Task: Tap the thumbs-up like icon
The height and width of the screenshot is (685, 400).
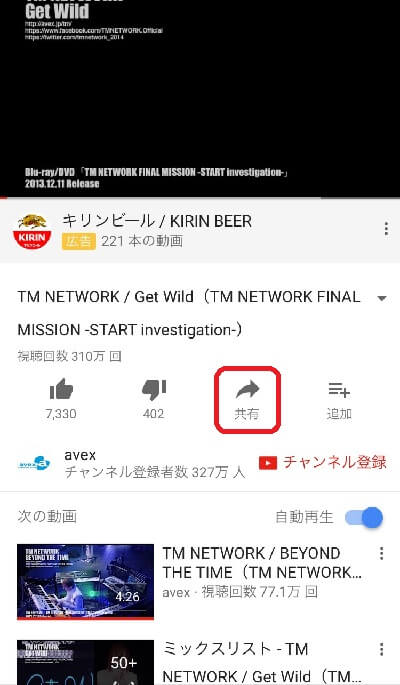Action: click(x=61, y=389)
